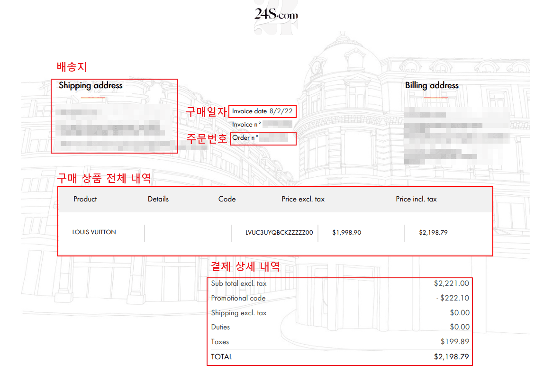Click the Price incl. tax column header
The image size is (553, 392).
(x=416, y=199)
